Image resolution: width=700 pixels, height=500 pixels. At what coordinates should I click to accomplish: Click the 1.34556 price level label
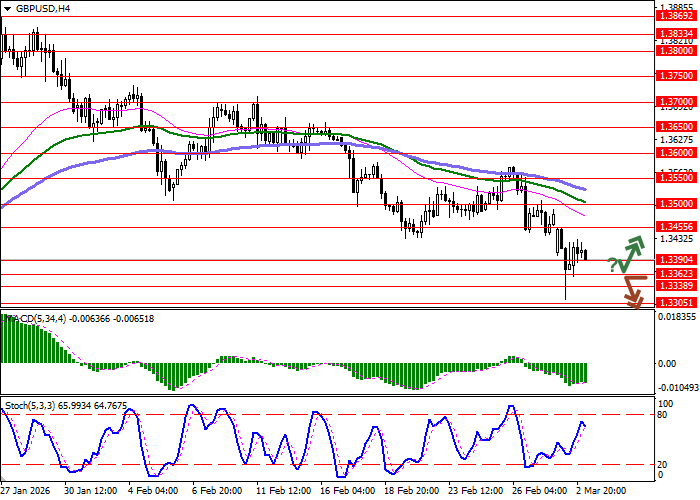click(x=675, y=227)
